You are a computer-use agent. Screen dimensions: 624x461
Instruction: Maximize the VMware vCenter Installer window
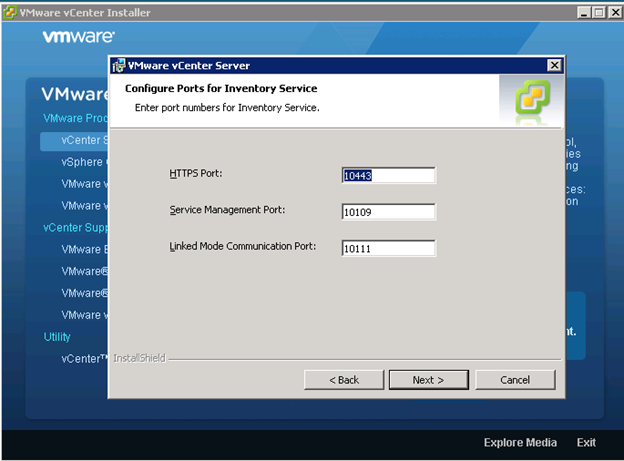pos(599,13)
